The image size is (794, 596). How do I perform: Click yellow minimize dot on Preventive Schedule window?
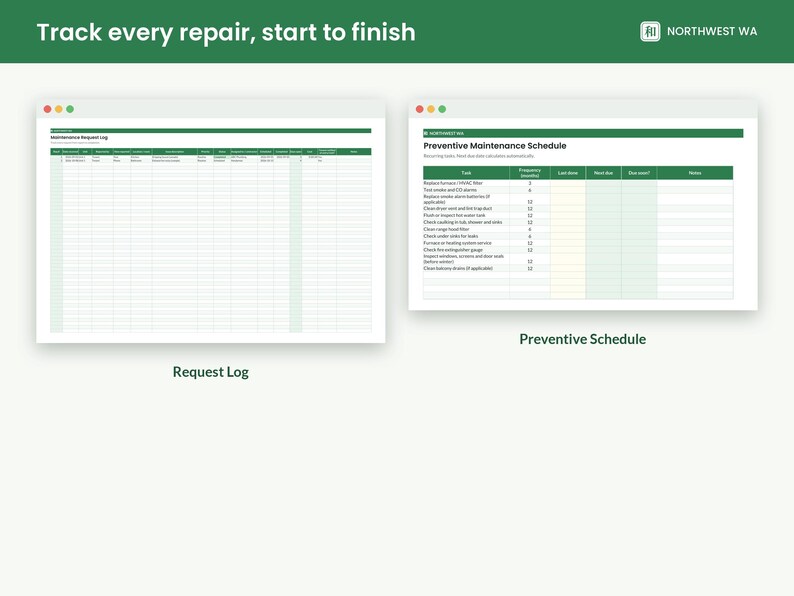tap(431, 109)
